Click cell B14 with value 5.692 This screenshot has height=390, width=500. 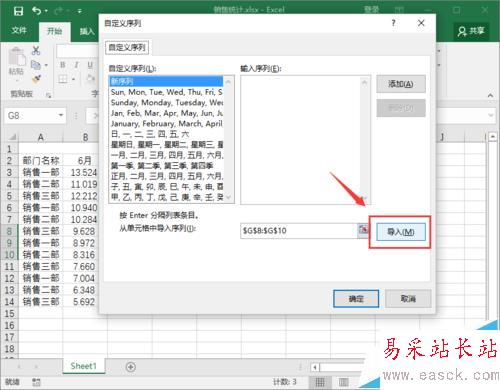pos(83,302)
